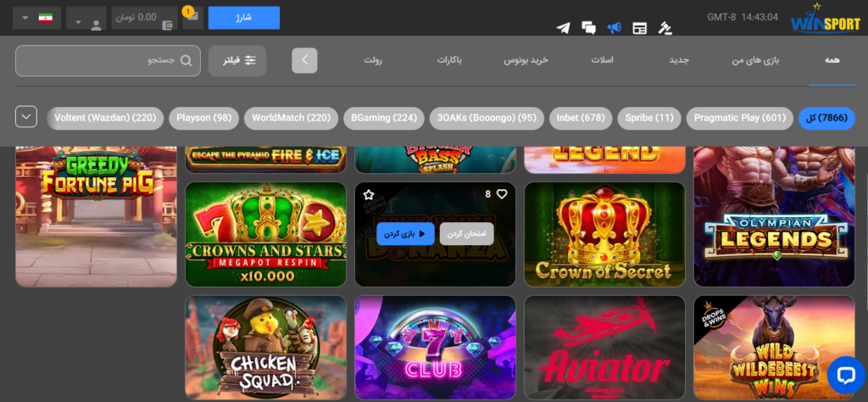Open the language flag dropdown
Viewport: 868px width, 402px height.
point(36,18)
